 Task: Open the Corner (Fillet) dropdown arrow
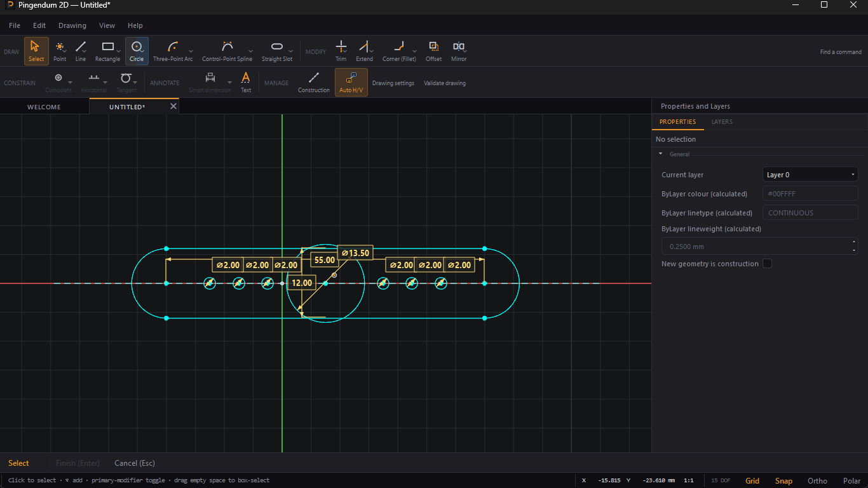(415, 51)
